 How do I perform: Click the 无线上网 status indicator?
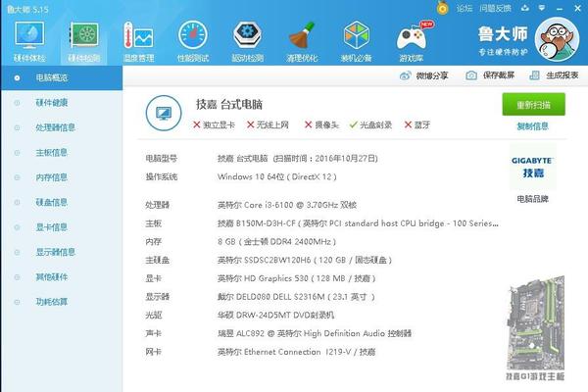click(x=268, y=124)
